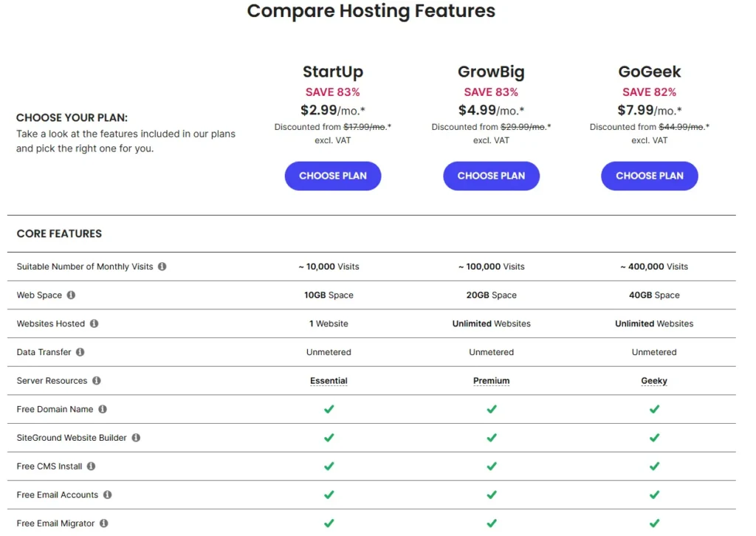Click the ~ 400,000 Visits cell
Screen dimensions: 756x536
(654, 267)
